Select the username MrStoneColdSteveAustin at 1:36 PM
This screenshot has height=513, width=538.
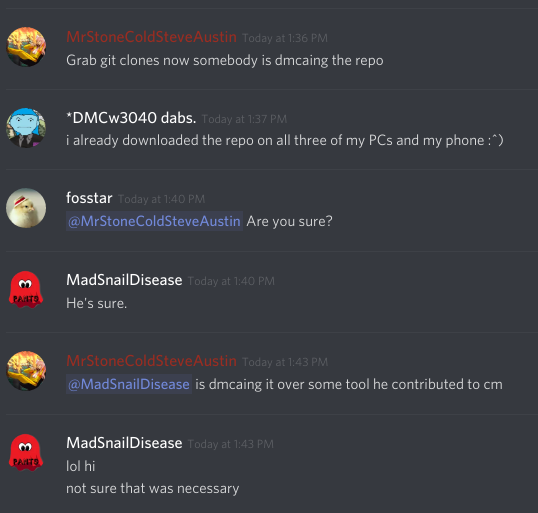151,37
